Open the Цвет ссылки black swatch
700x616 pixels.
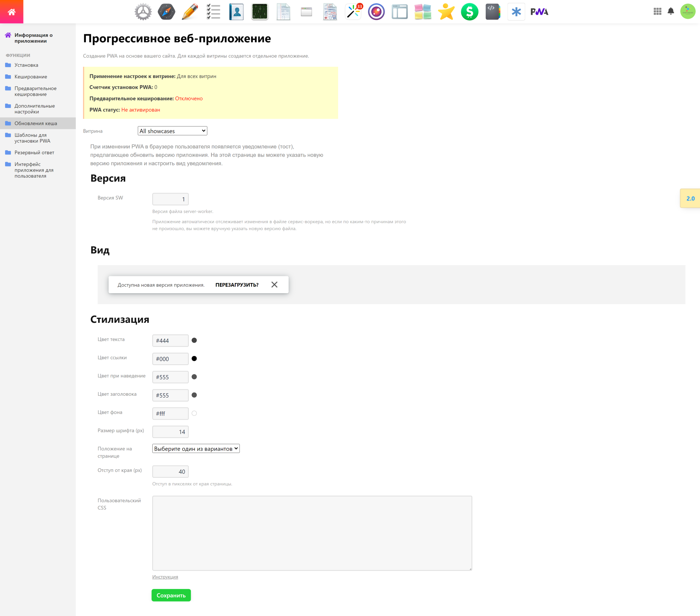tap(194, 359)
